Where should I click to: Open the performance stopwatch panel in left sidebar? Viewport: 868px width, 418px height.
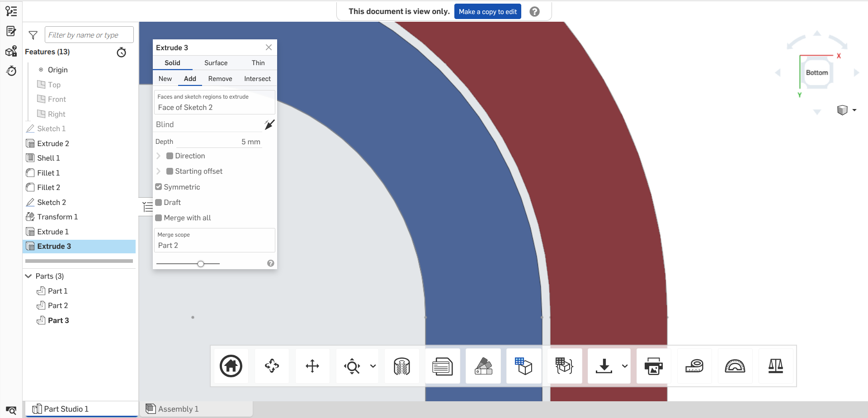point(11,71)
